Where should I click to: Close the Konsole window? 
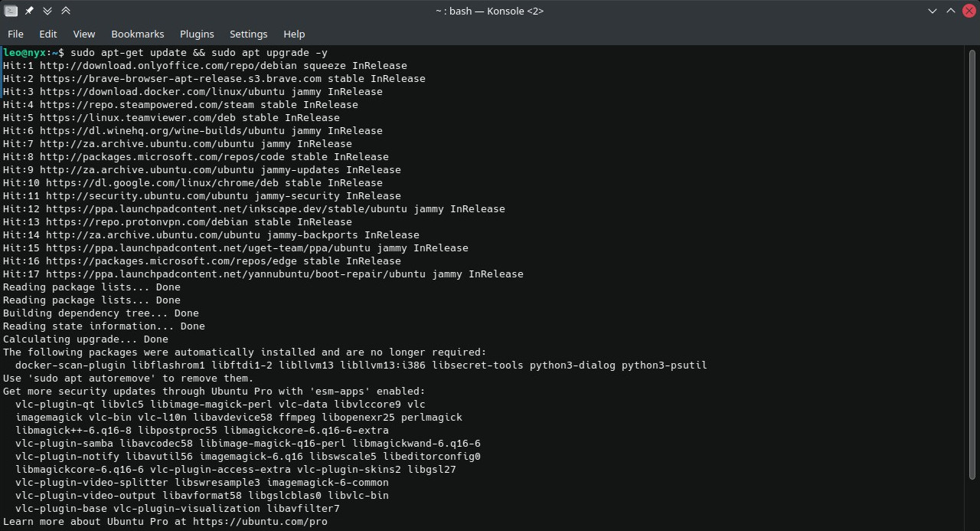(x=969, y=11)
